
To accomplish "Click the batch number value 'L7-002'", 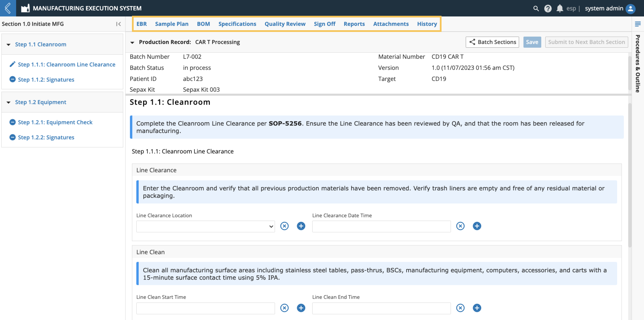I will 192,57.
